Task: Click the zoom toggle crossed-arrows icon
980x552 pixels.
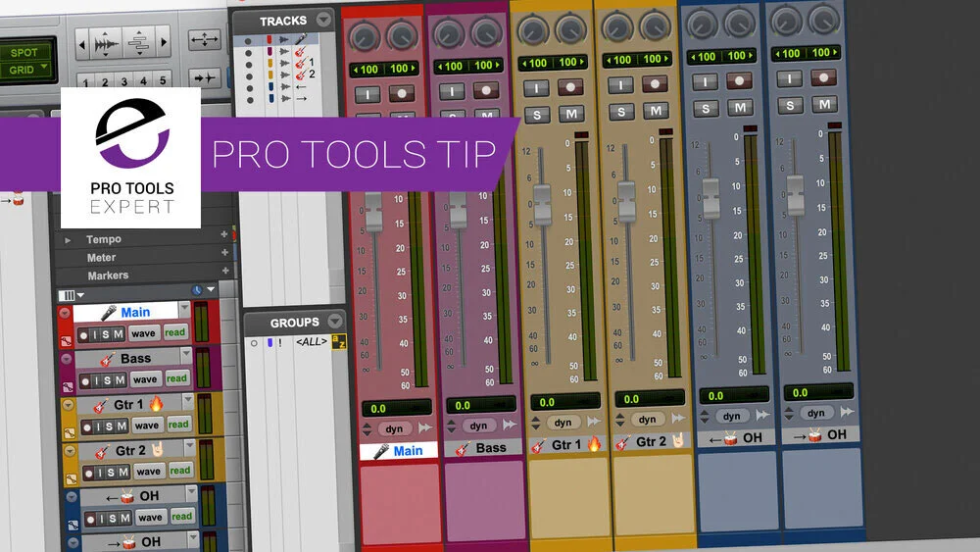Action: point(205,40)
